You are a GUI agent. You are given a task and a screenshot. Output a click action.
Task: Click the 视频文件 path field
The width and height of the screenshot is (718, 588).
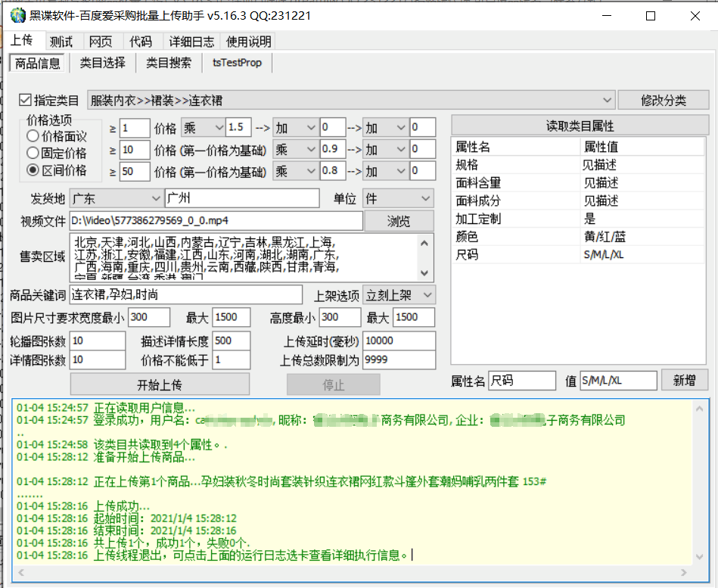[x=216, y=221]
